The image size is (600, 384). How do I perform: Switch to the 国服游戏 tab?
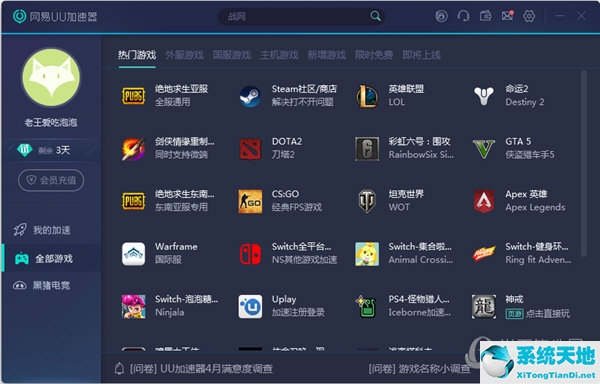point(232,55)
